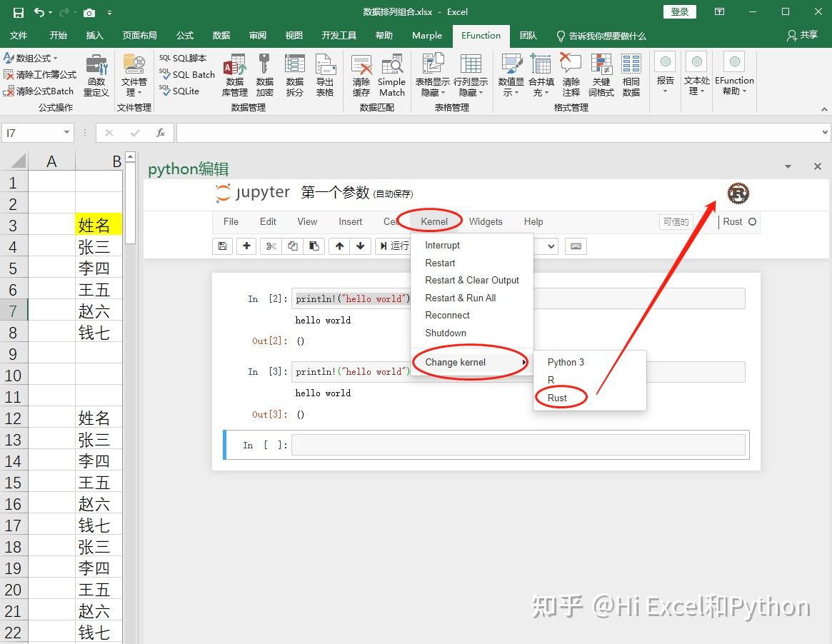832x644 pixels.
Task: Open the Jupyter File menu
Action: [231, 221]
